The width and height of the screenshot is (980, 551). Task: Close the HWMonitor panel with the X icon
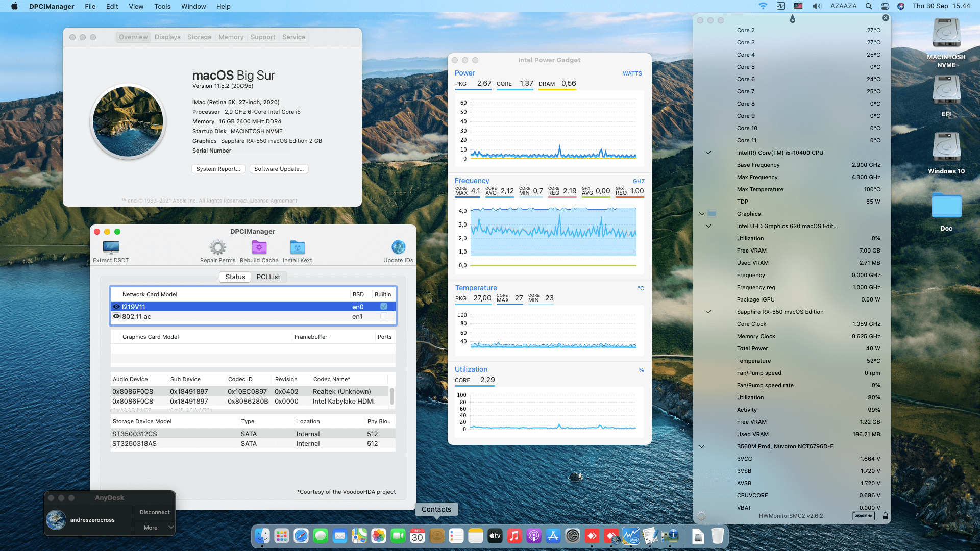886,18
